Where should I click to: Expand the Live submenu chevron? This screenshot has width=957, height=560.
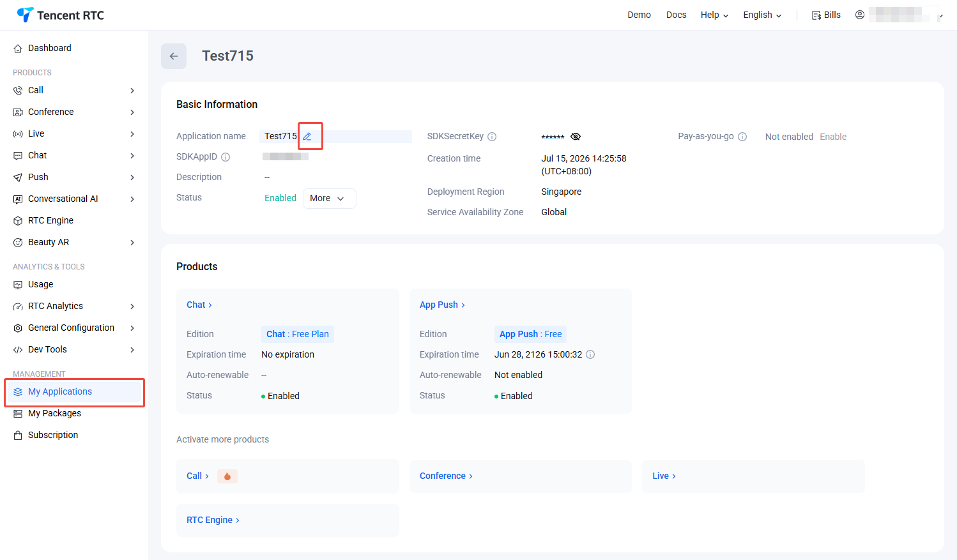[x=132, y=134]
